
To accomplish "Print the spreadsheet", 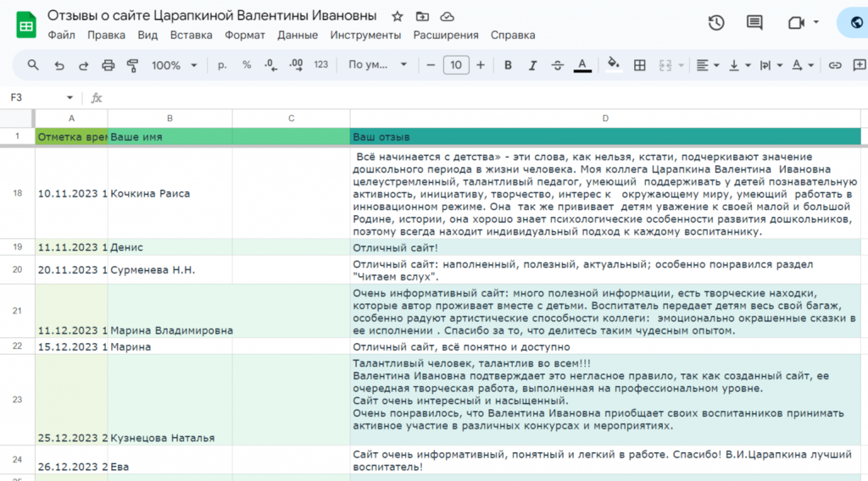I will pos(108,65).
